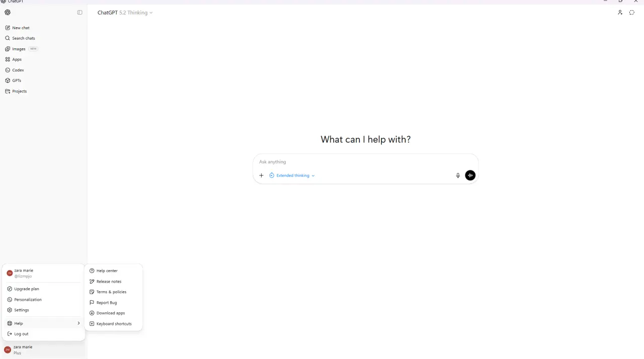Open Codex from the sidebar
The image size is (644, 359).
(x=43, y=70)
